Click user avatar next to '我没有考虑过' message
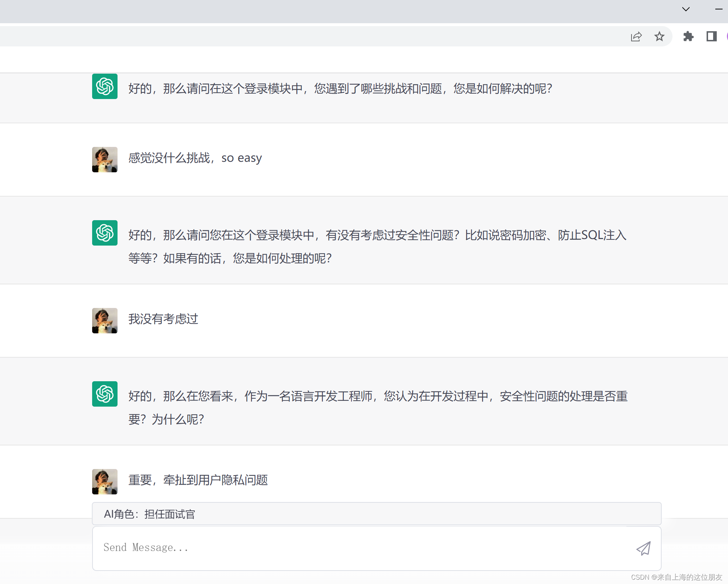The image size is (728, 584). tap(104, 321)
